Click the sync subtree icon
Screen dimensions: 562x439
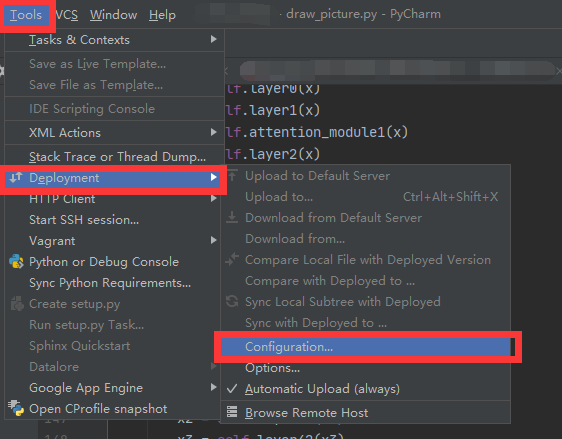(232, 301)
